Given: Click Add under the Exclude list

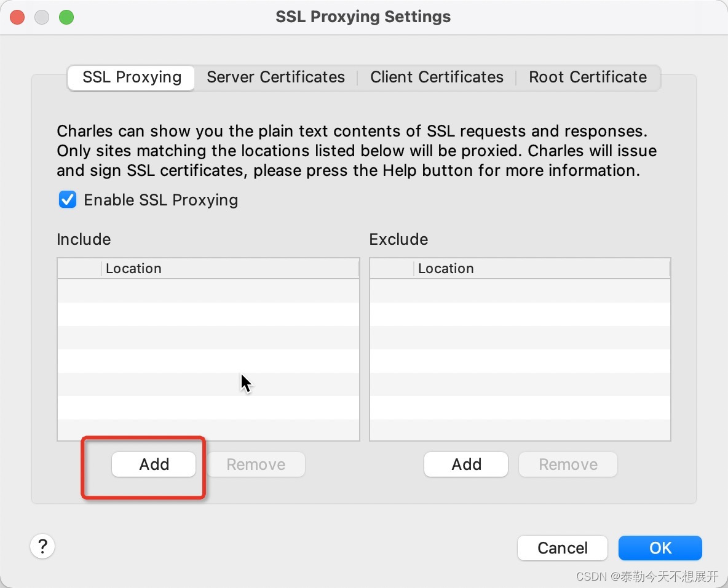Looking at the screenshot, I should click(x=466, y=464).
